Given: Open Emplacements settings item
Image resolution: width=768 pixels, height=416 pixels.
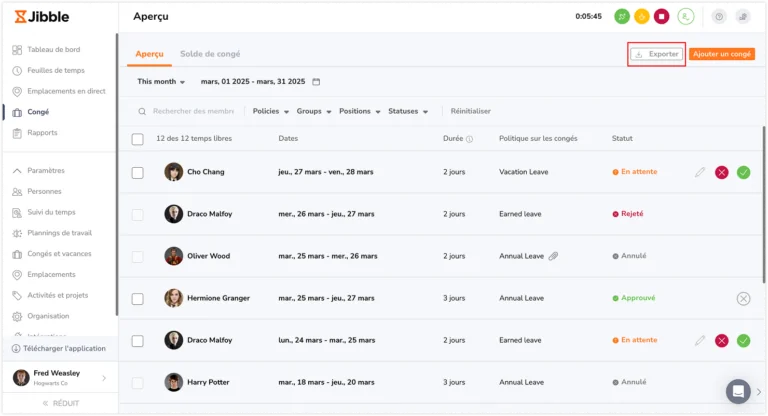Looking at the screenshot, I should tap(44, 274).
